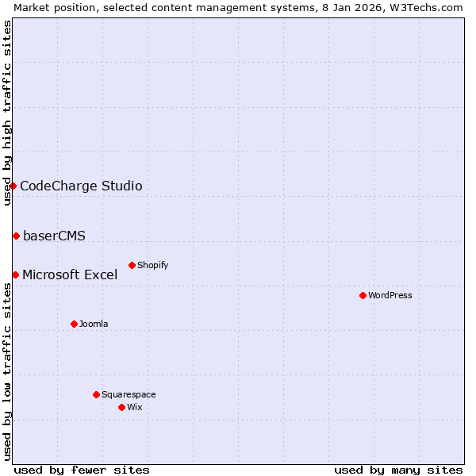Click the red Microsoft Excel data point

[16, 274]
